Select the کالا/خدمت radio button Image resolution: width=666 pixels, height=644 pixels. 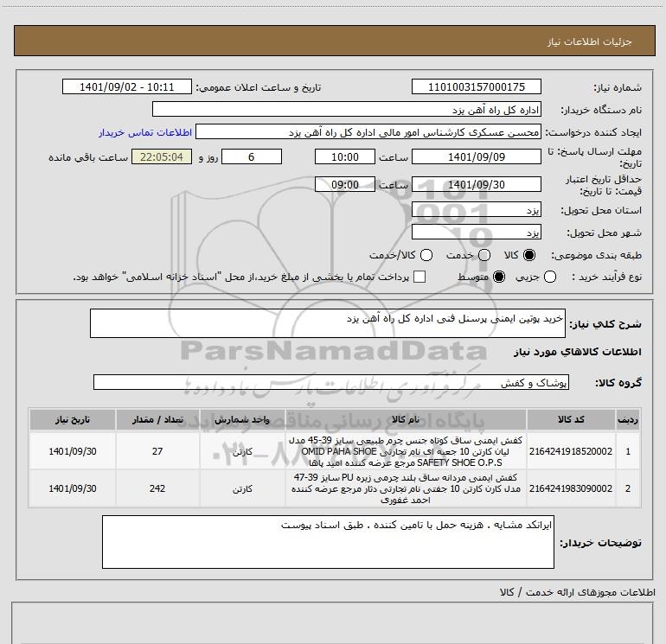[x=426, y=255]
